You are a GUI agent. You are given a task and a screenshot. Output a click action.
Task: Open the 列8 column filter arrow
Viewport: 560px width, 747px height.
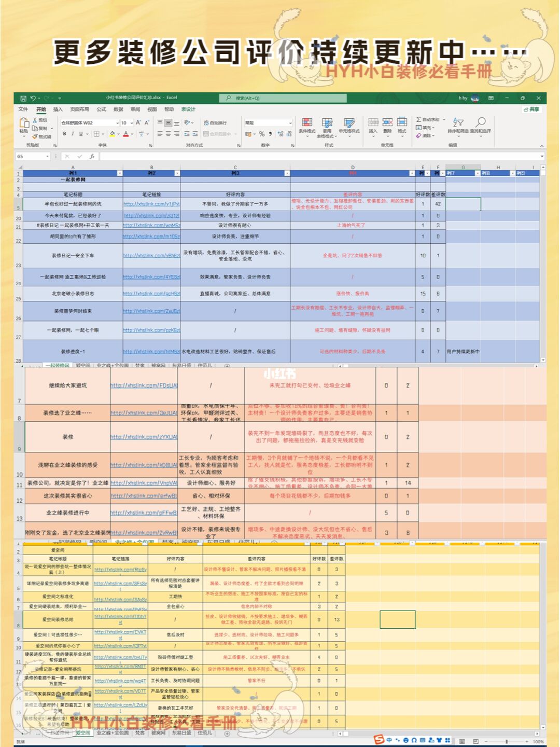(x=512, y=173)
